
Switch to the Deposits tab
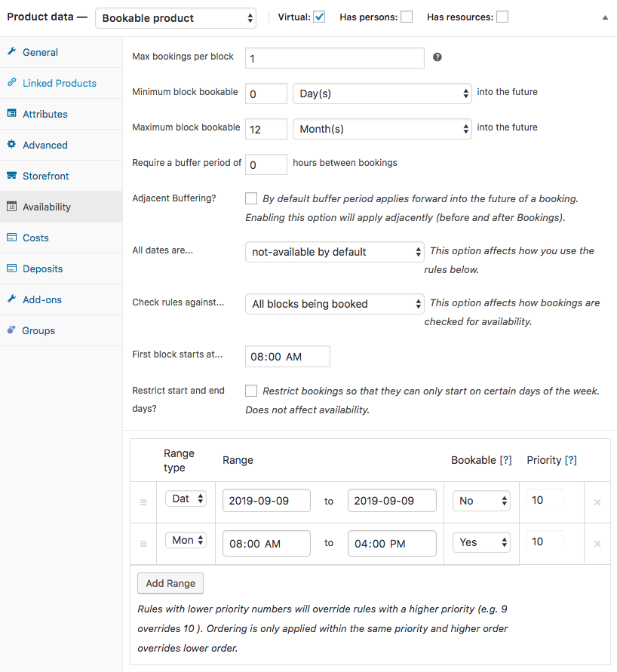click(x=61, y=268)
